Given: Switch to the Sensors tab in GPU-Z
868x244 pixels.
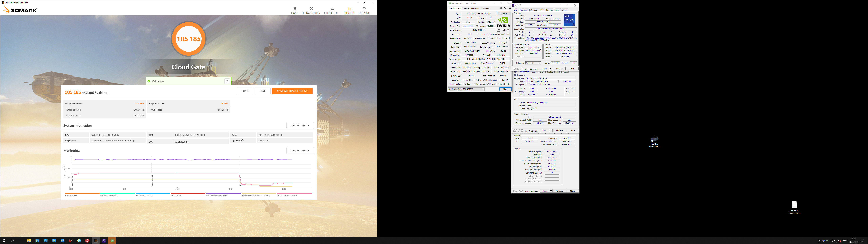Looking at the screenshot, I should pyautogui.click(x=466, y=9).
